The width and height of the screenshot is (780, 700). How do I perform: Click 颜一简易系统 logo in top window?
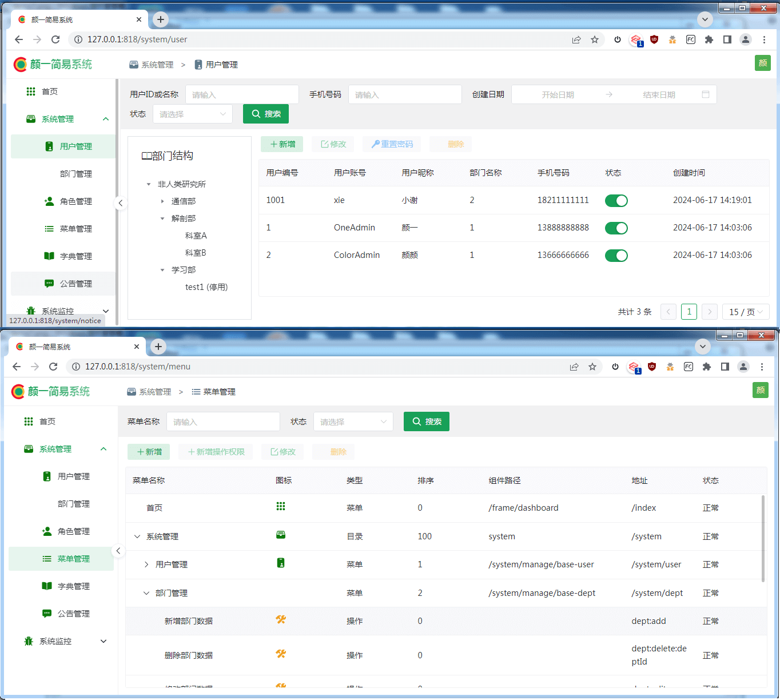[x=53, y=64]
